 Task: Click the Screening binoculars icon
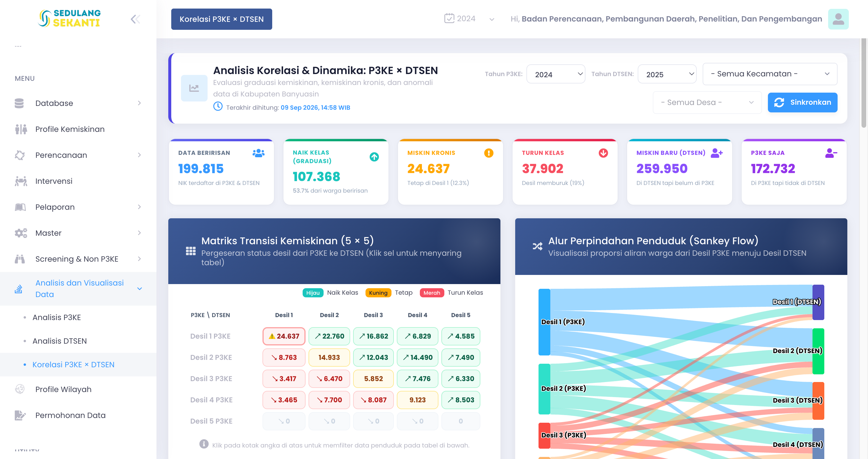tap(20, 259)
